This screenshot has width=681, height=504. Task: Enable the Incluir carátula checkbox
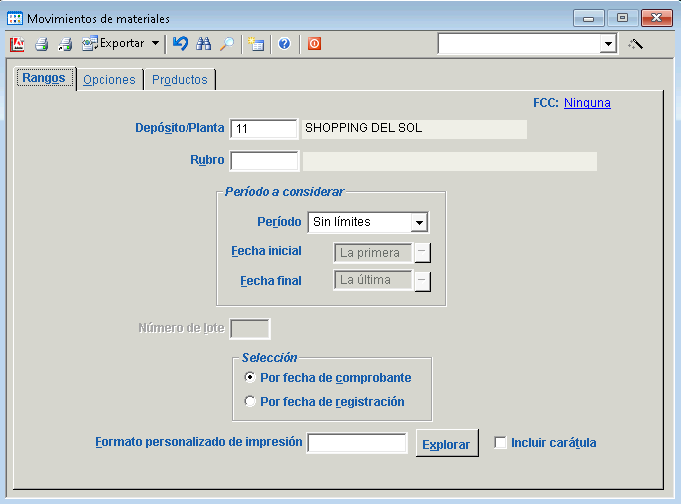coord(501,443)
